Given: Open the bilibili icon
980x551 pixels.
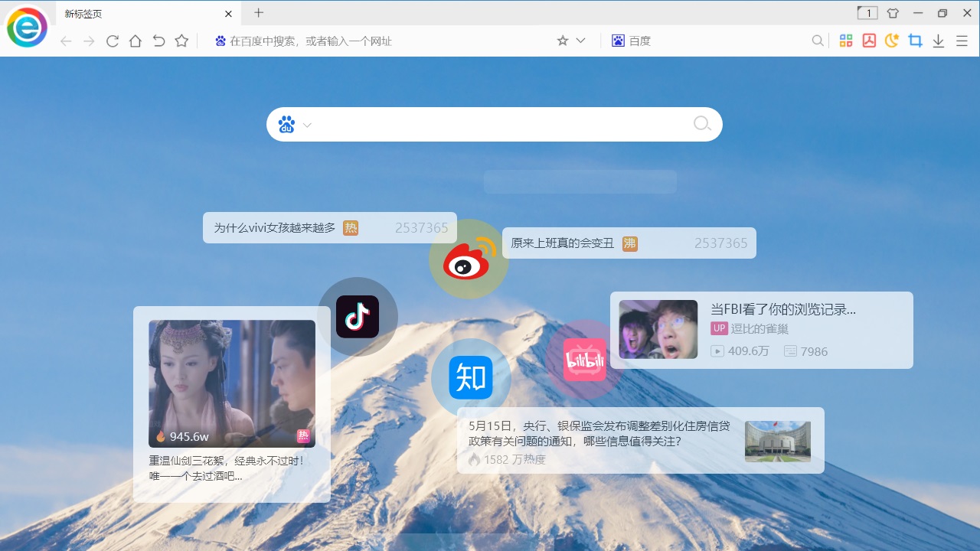Looking at the screenshot, I should tap(585, 360).
